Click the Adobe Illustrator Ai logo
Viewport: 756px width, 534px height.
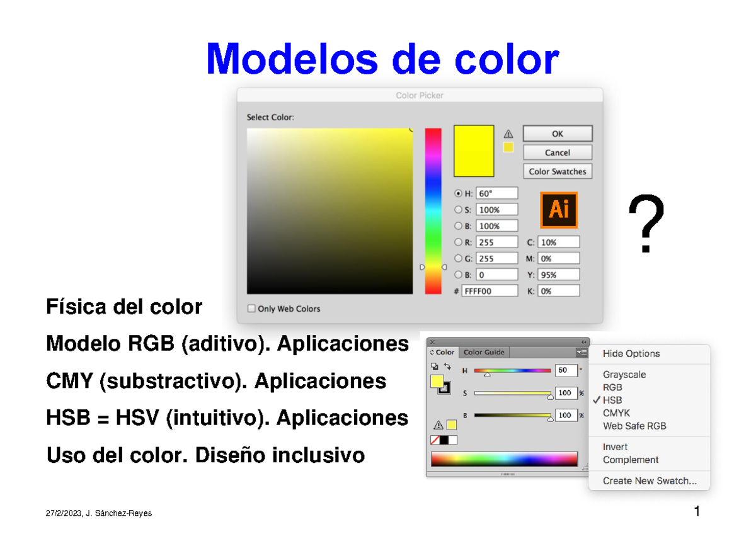tap(559, 210)
